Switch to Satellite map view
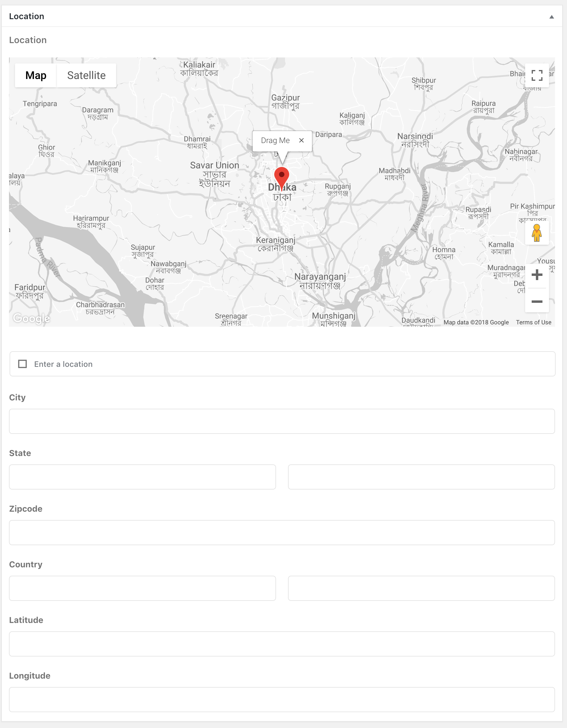 87,75
